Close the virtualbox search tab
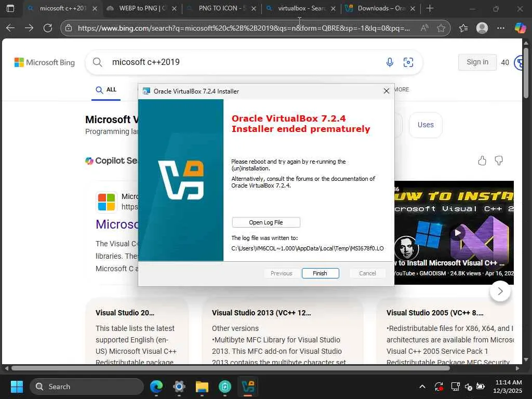The width and height of the screenshot is (532, 399). click(333, 8)
